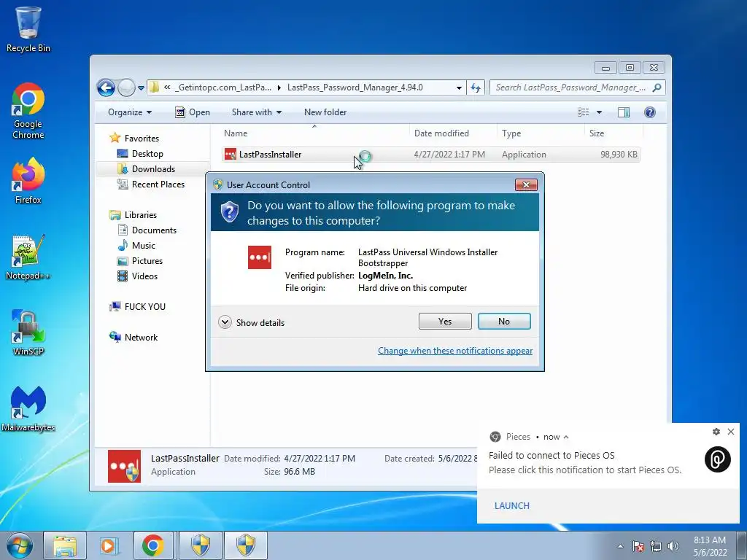The image size is (747, 560).
Task: Click the change view icon
Action: pyautogui.click(x=583, y=112)
